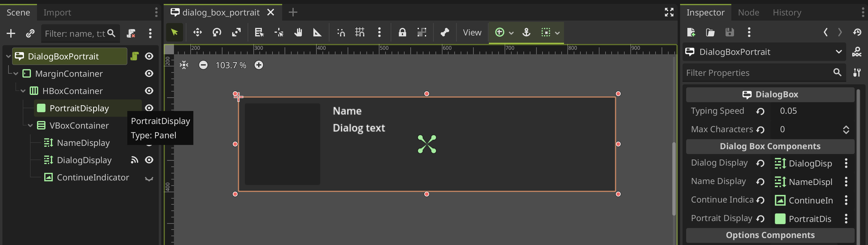
Task: Activate the Scale Mode tool
Action: coord(236,32)
